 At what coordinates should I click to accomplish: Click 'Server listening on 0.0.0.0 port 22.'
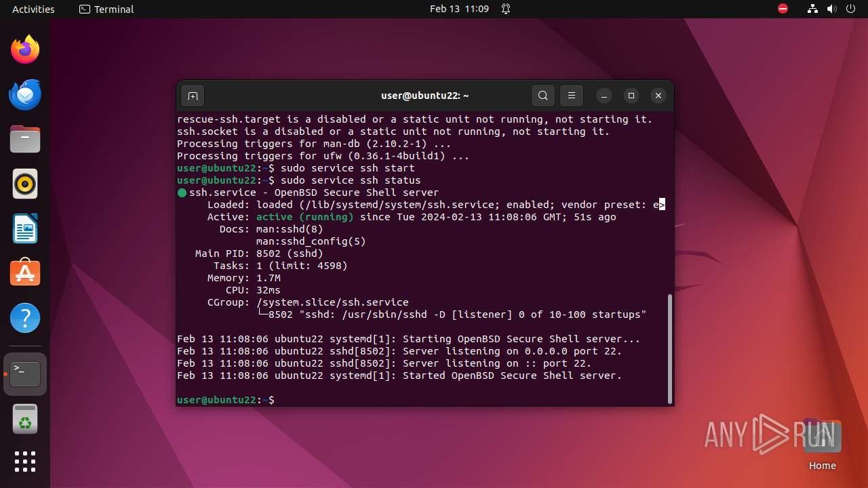point(512,351)
